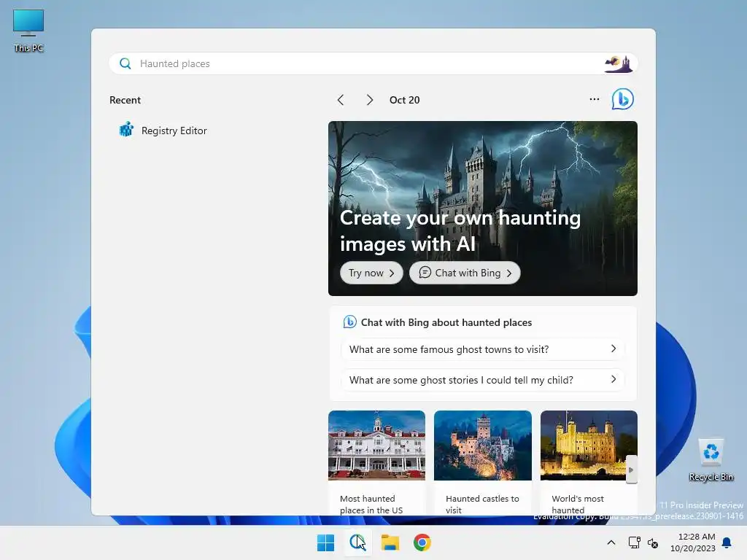Click the taskbar Search icon
Screen dimensions: 747x560
357,542
